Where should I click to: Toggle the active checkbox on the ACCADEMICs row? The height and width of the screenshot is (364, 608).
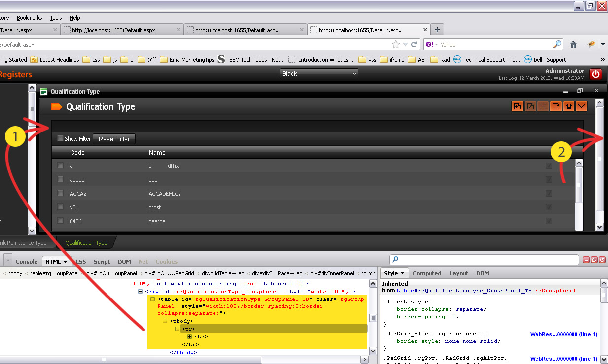click(549, 194)
